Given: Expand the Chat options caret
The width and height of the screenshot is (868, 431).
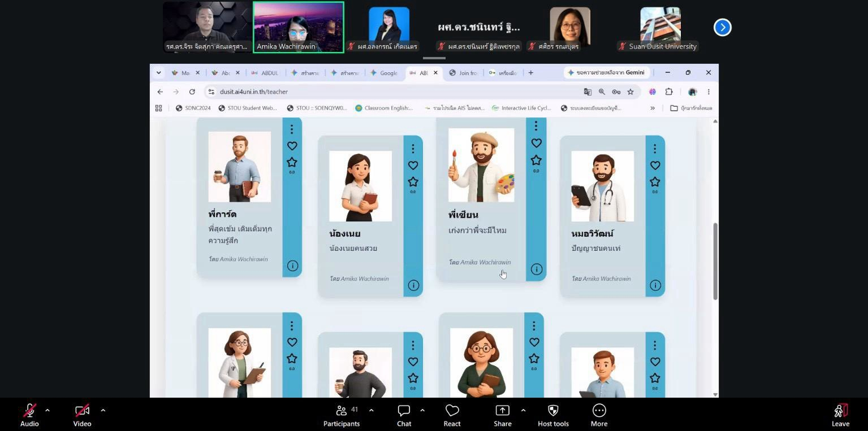Looking at the screenshot, I should [422, 410].
